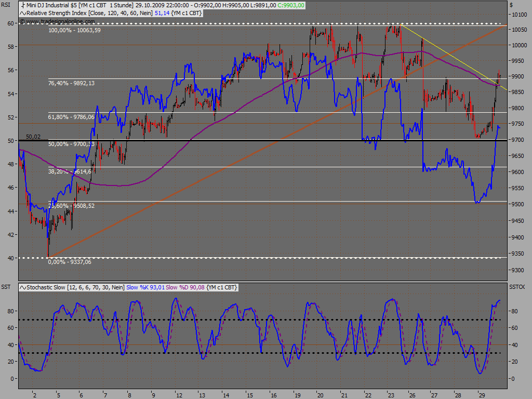Screen dimensions: 532x399
Task: Open the www.tradesignalonline.com watermark link
Action: (57, 21)
